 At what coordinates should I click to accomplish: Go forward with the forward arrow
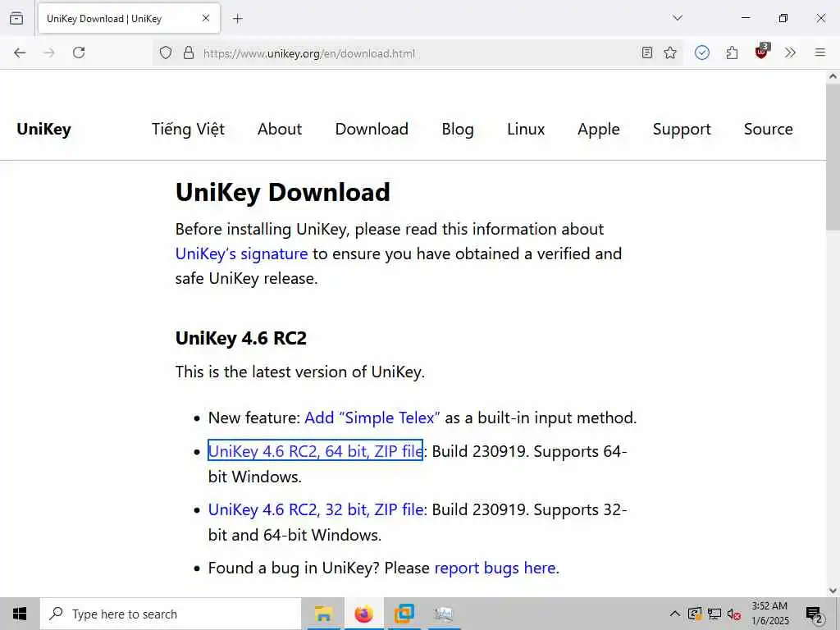point(49,52)
